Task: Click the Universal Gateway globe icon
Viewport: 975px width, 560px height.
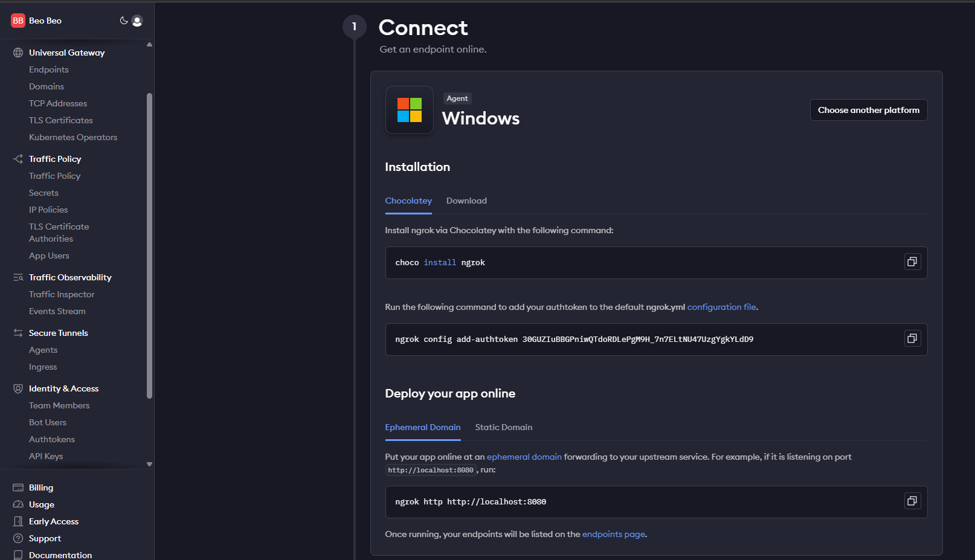Action: click(x=18, y=53)
